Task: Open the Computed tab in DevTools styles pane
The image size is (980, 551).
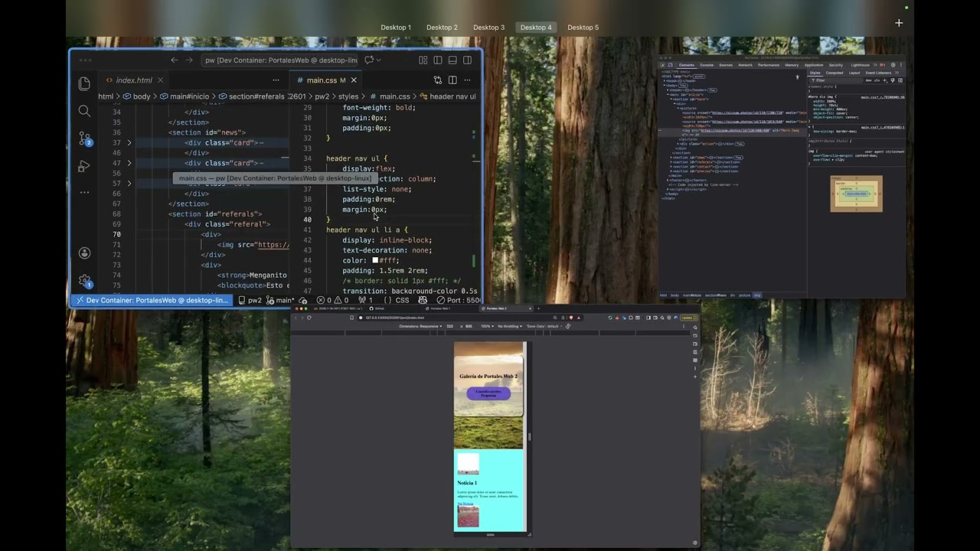Action: (x=835, y=73)
